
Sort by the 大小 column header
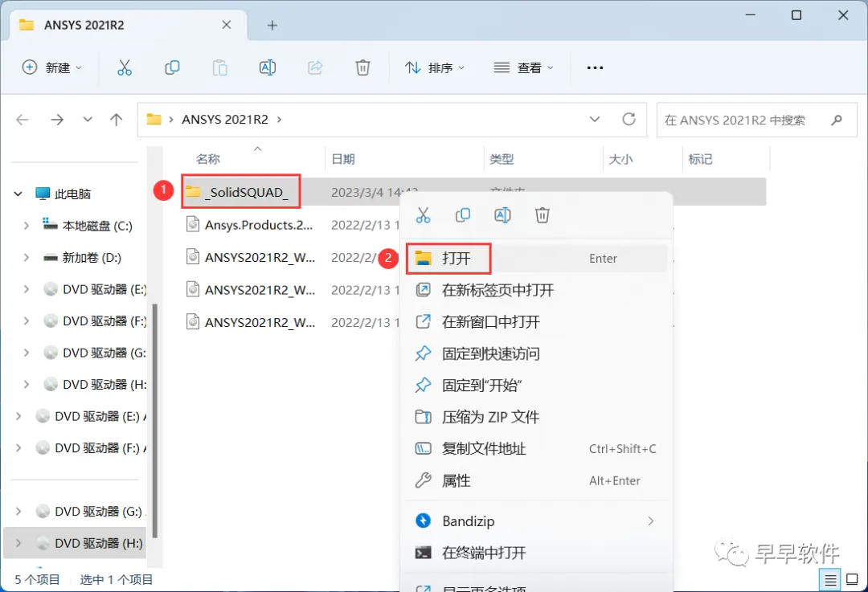click(620, 159)
